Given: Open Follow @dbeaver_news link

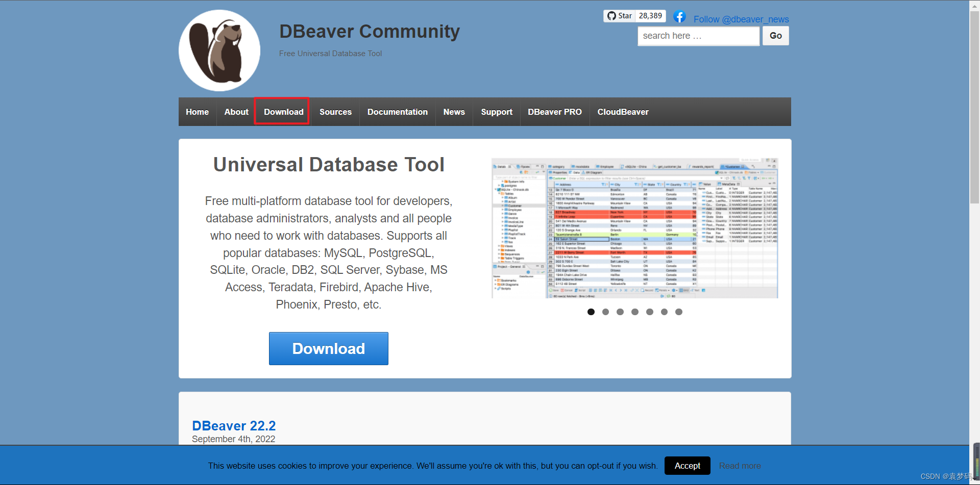Looking at the screenshot, I should tap(741, 19).
